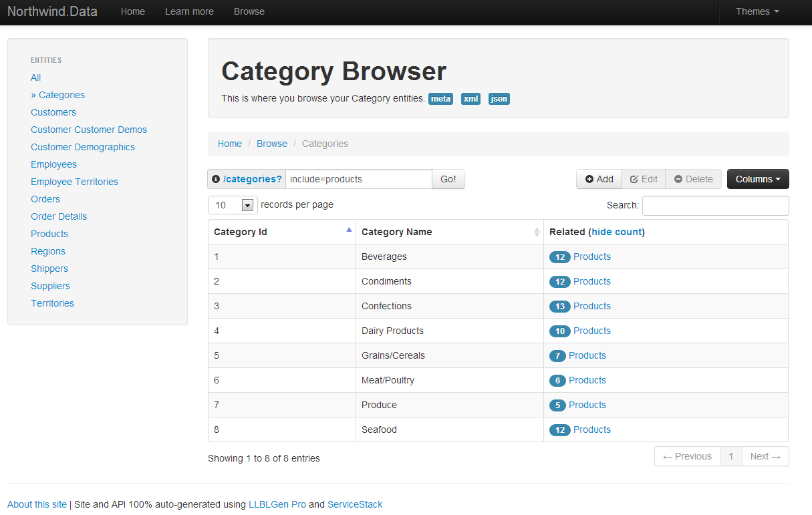Screen dimensions: 812x515
Task: Select Employees in the entities sidebar
Action: click(x=53, y=164)
